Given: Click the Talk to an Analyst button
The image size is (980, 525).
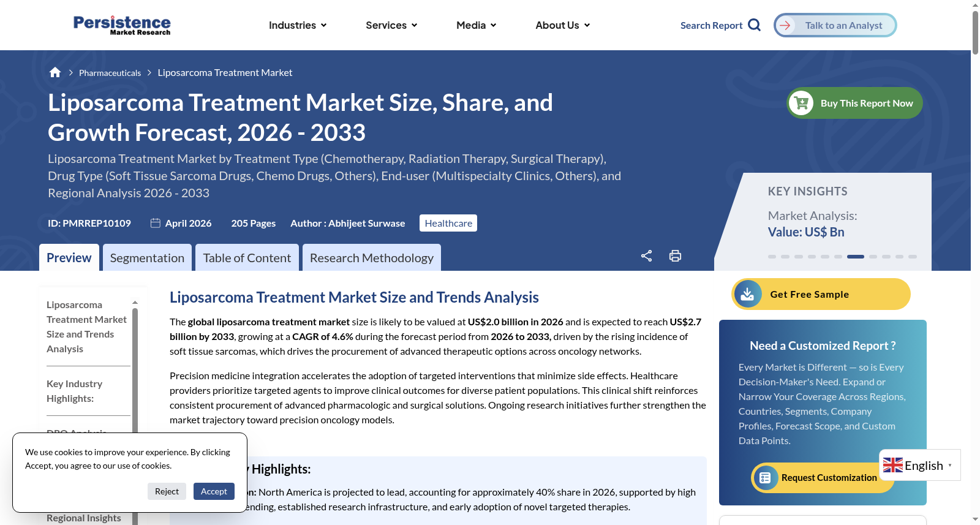Looking at the screenshot, I should [x=835, y=25].
